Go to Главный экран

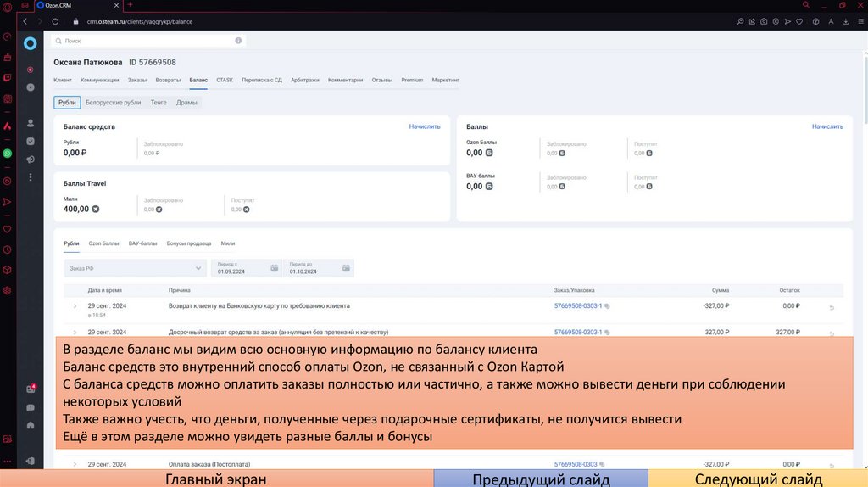[x=216, y=479]
